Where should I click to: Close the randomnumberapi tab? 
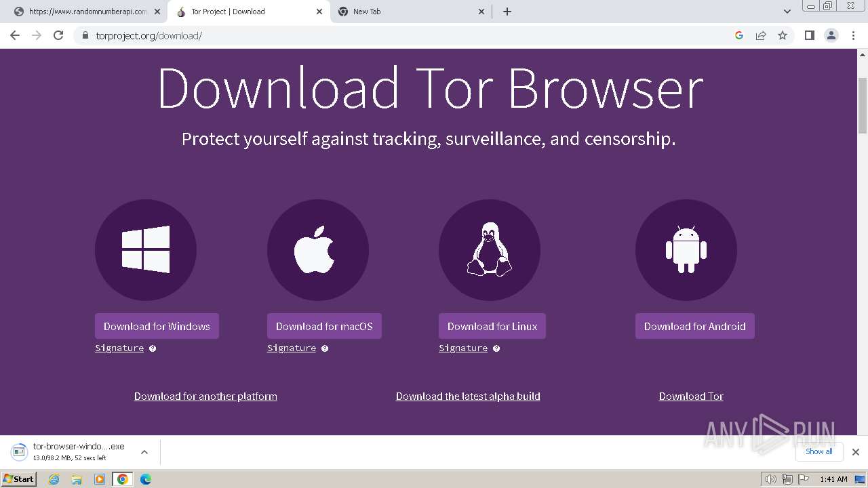[157, 12]
